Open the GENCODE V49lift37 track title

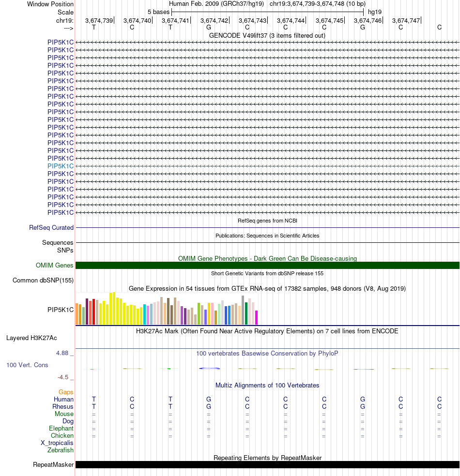point(267,35)
